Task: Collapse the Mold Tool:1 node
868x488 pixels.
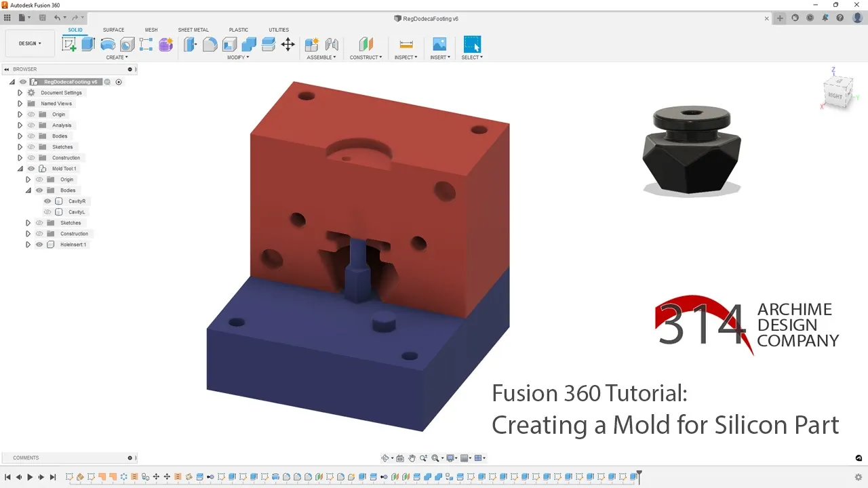Action: [x=20, y=169]
